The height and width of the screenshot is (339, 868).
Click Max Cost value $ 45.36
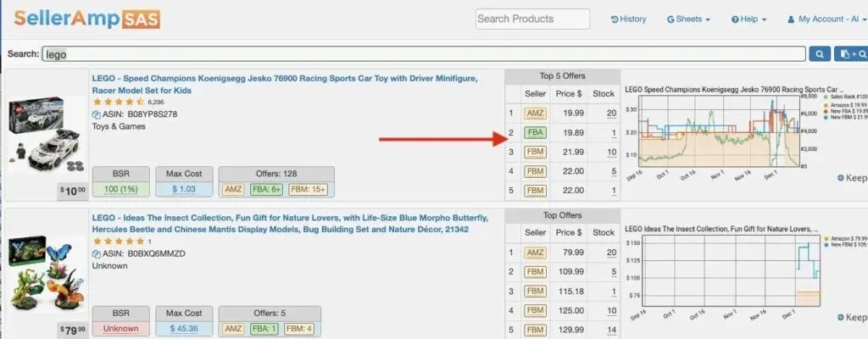point(184,329)
